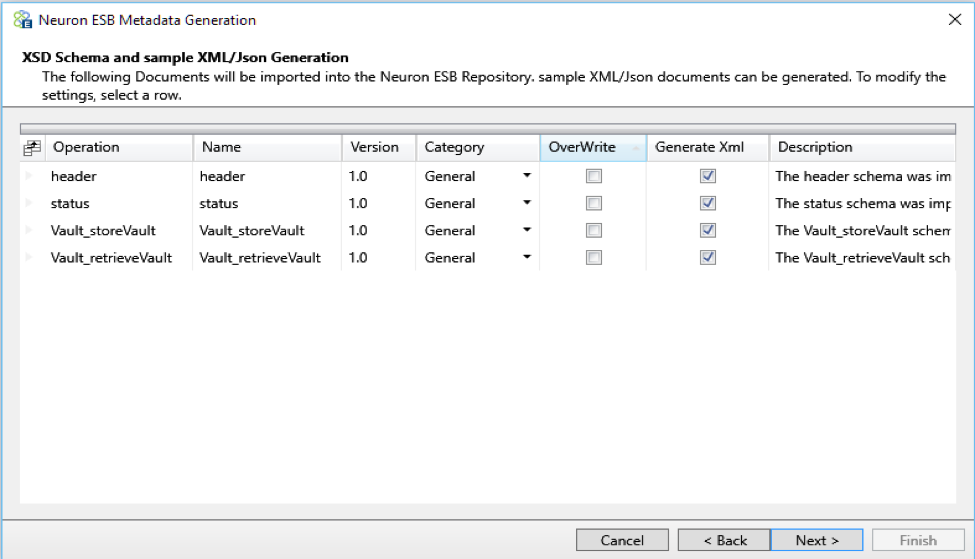
Task: Sort by the Generate Xml column header
Action: pos(708,148)
